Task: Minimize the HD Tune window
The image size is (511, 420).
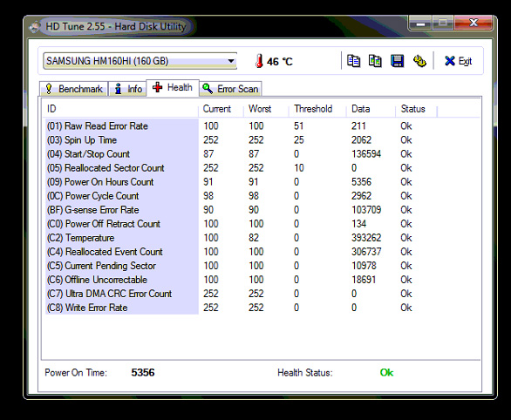Action: (x=420, y=24)
